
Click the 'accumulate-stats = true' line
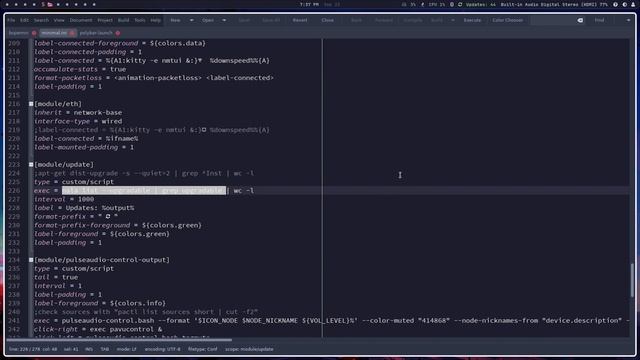tap(80, 69)
